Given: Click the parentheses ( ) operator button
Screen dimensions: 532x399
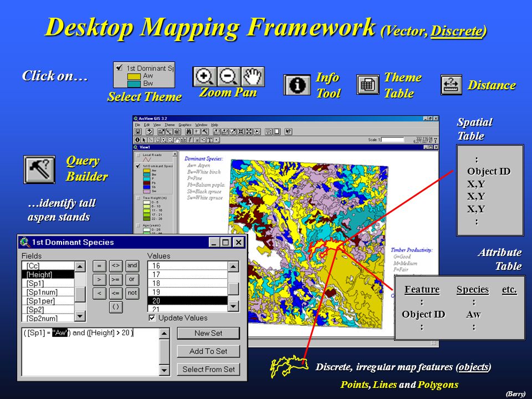Looking at the screenshot, I should click(116, 307).
